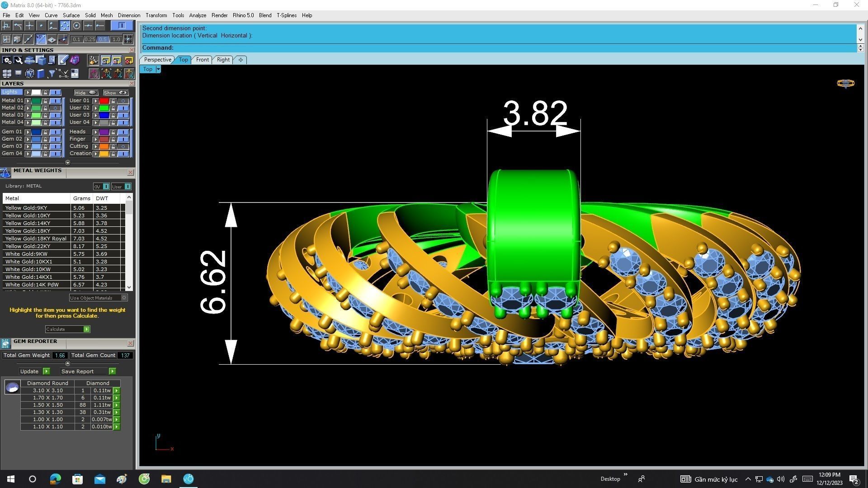
Task: Open the Dimension menu
Action: (x=129, y=15)
